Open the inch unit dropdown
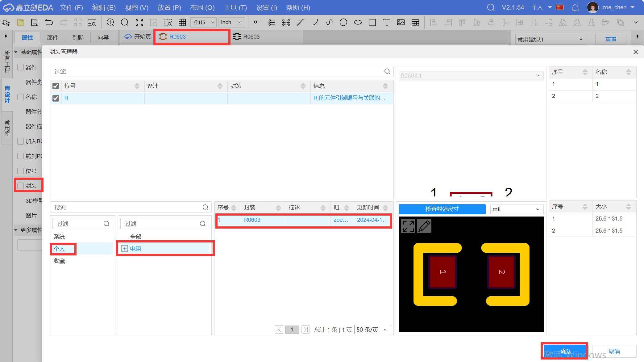Viewport: 644px width, 362px height. 232,22
